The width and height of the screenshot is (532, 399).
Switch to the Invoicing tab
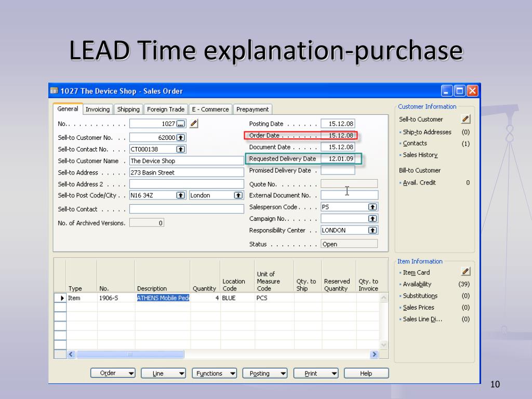pos(98,109)
